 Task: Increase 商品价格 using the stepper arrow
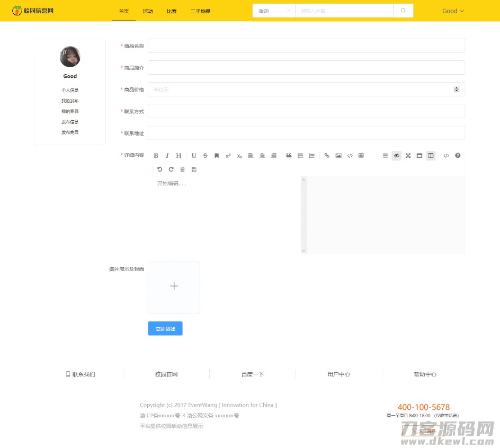pos(456,87)
